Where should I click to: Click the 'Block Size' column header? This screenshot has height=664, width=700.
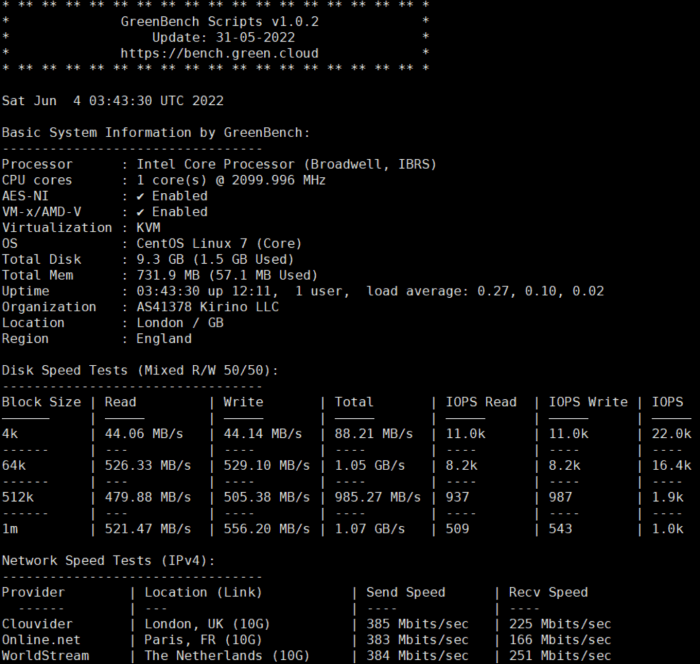point(42,402)
